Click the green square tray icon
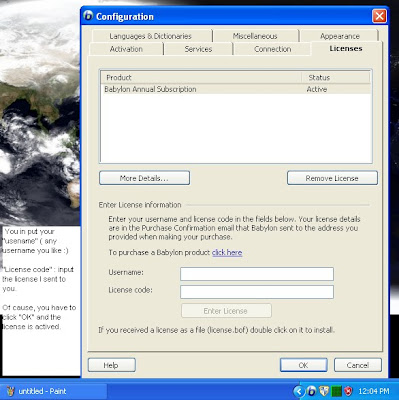This screenshot has width=399, height=400. (x=336, y=391)
